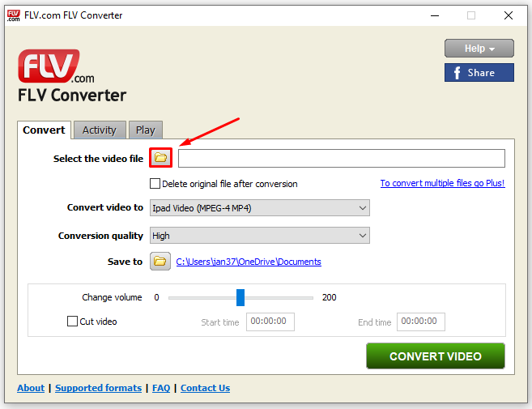This screenshot has height=409, width=532.
Task: Click the Facebook Share button
Action: (x=479, y=72)
